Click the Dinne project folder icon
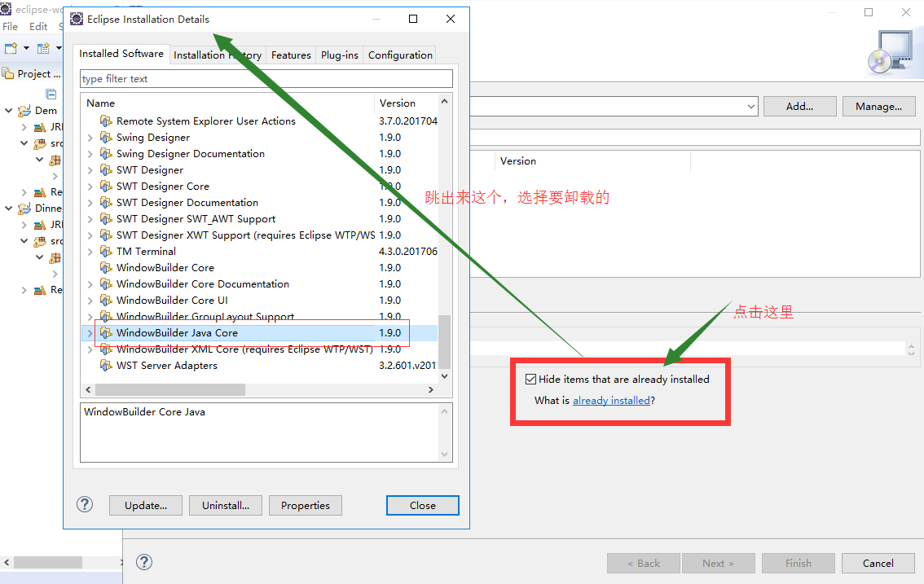Viewport: 924px width, 584px height. tap(24, 209)
